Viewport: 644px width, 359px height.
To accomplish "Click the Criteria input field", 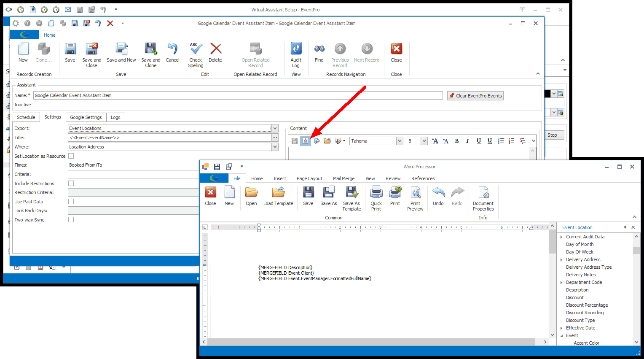I will (134, 174).
